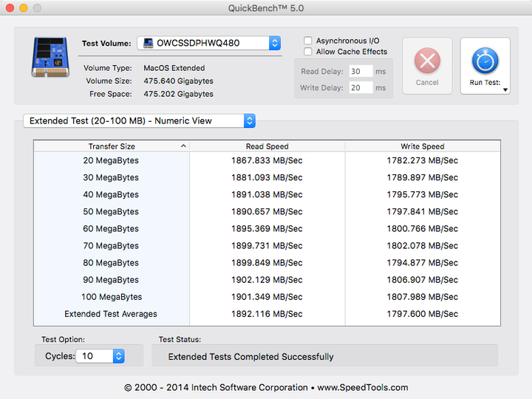
Task: Sort by the Read Speed column header
Action: pos(267,146)
